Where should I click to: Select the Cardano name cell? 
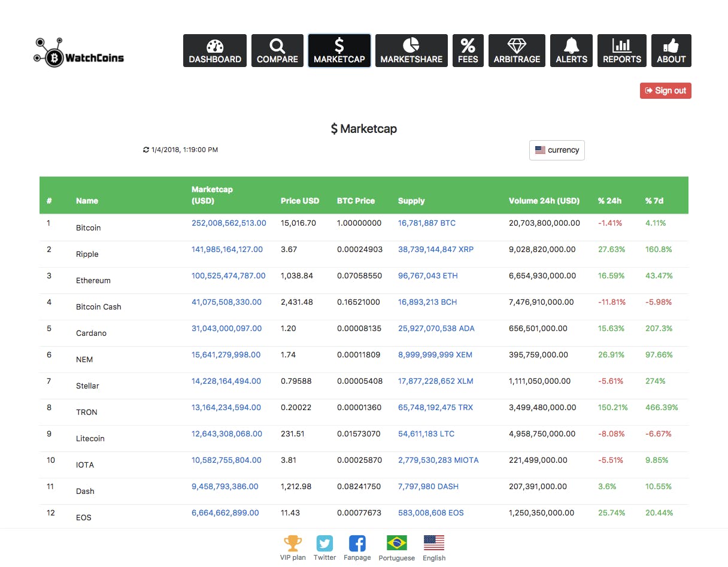[91, 333]
